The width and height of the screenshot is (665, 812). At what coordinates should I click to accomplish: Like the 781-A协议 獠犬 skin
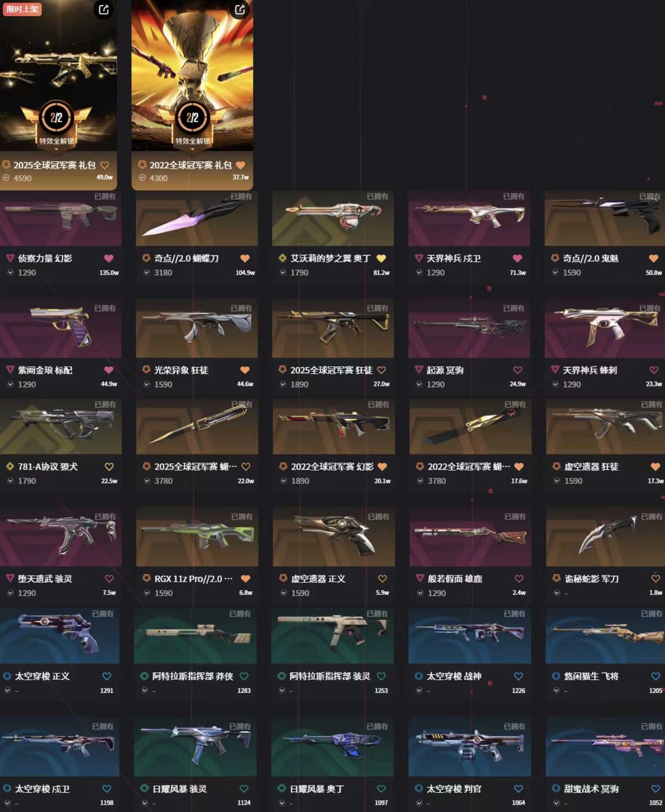pos(109,467)
